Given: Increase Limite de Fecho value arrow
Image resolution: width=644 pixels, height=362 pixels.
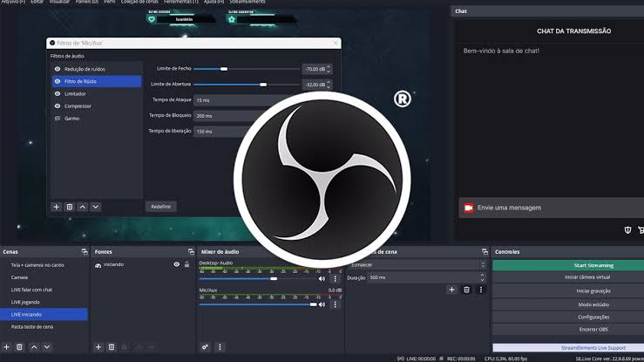Looking at the screenshot, I should pyautogui.click(x=329, y=67).
